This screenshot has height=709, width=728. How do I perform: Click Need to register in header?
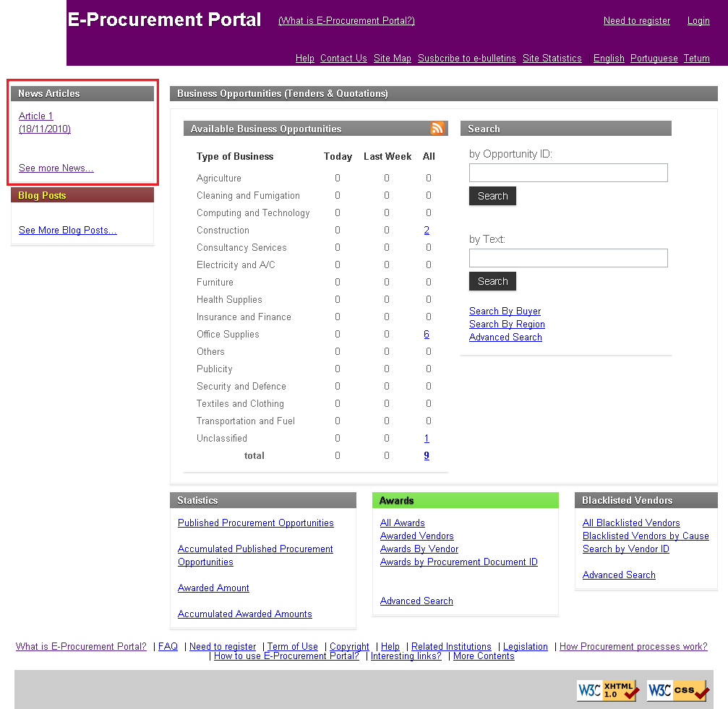[636, 21]
